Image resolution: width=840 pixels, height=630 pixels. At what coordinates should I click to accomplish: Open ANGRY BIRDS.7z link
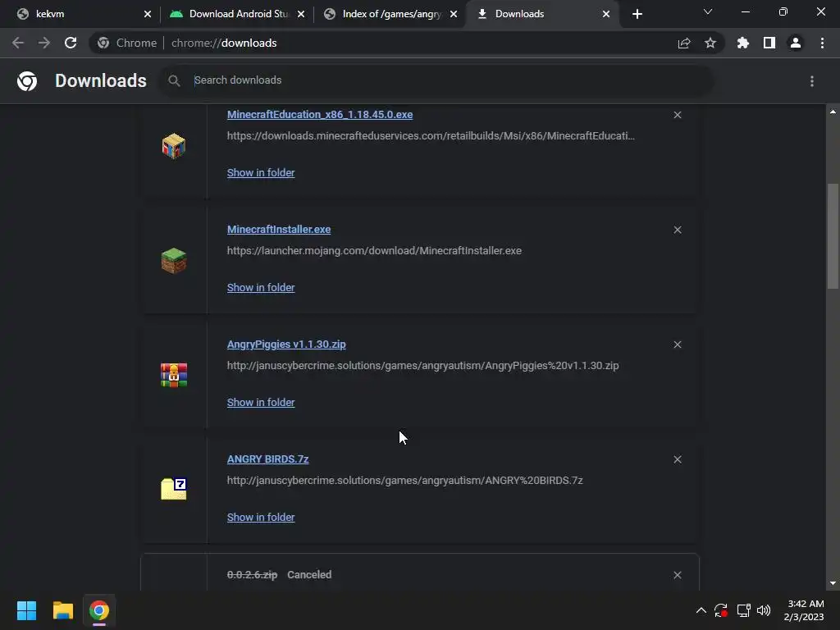[268, 459]
